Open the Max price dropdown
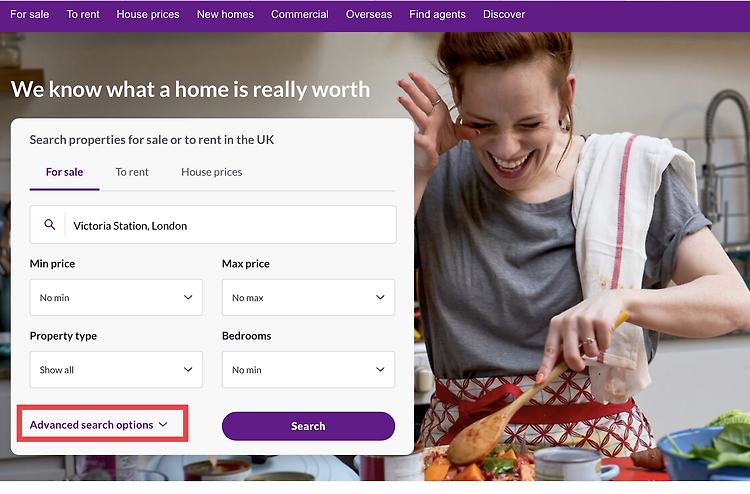Viewport: 750px width, 494px height. coord(309,297)
